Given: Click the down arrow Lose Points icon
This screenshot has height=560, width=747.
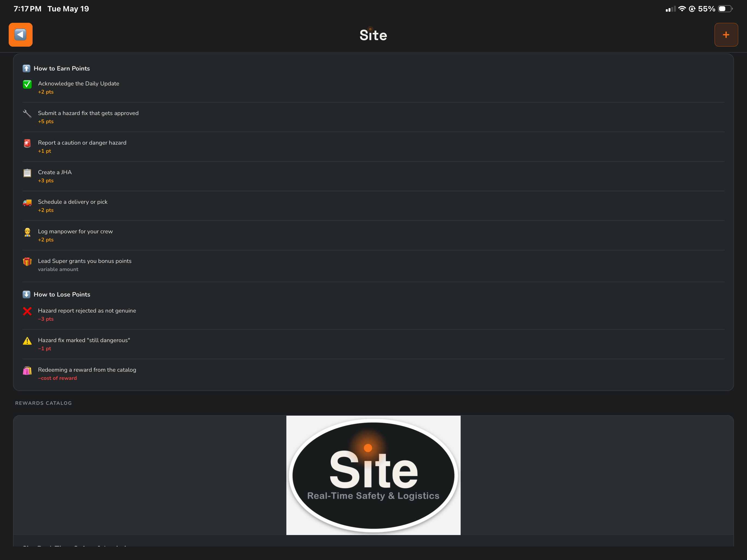Looking at the screenshot, I should tap(26, 294).
